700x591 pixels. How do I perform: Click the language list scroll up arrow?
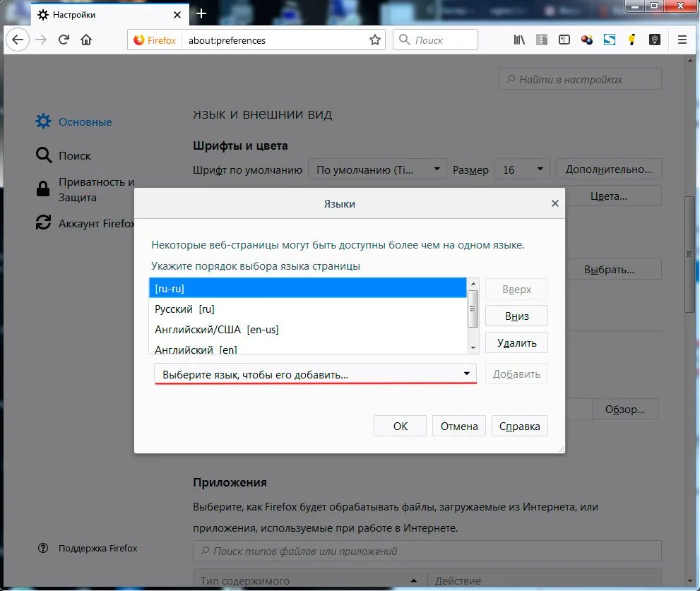point(473,284)
